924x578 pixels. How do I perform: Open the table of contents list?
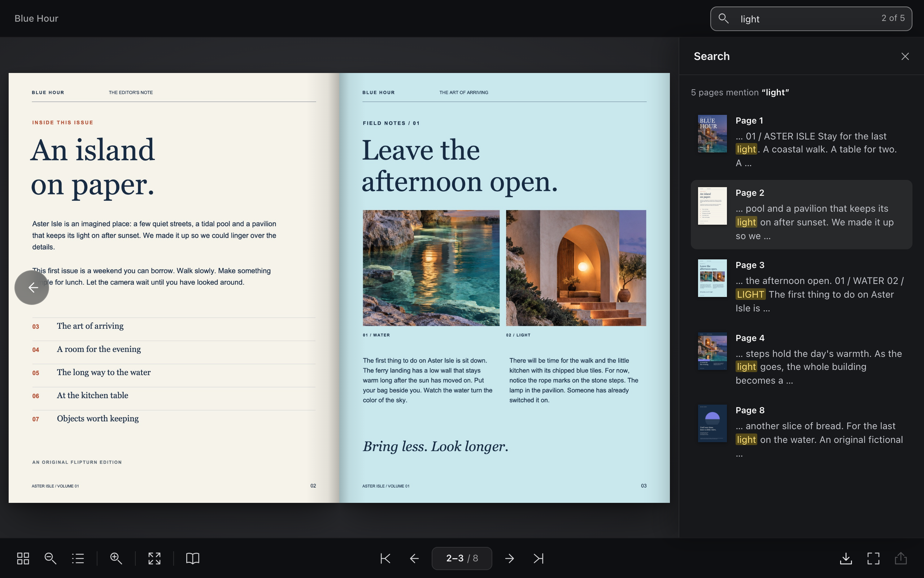click(x=78, y=558)
